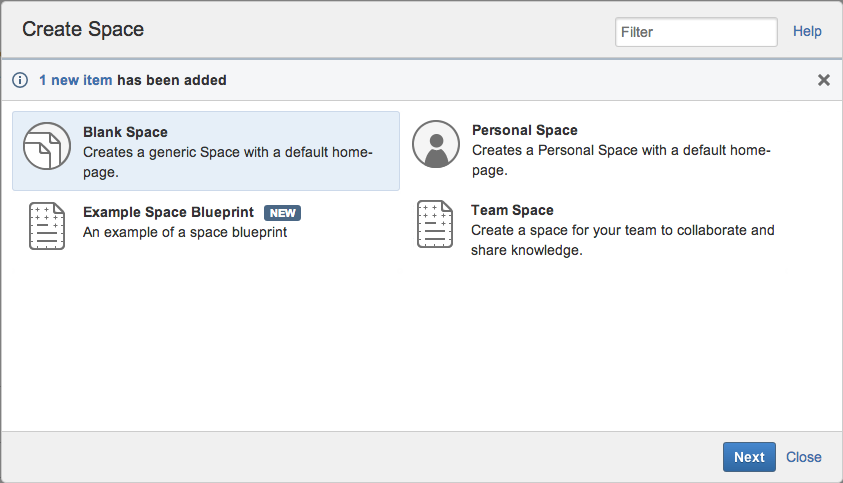
Task: Click the Personal Space description text
Action: coord(620,160)
